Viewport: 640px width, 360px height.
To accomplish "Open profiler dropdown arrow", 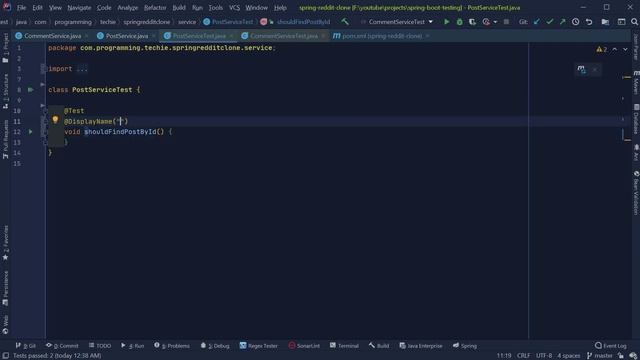I will [495, 22].
